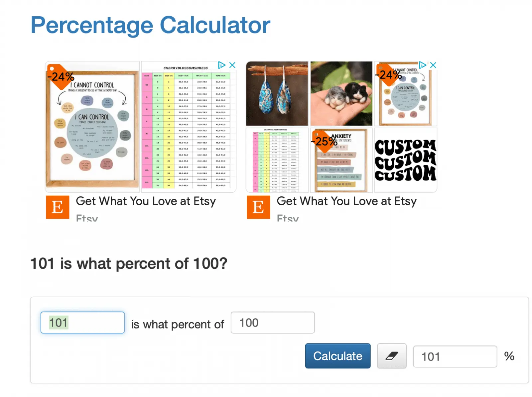Close the right Etsy ad
This screenshot has width=532, height=397.
pyautogui.click(x=433, y=65)
